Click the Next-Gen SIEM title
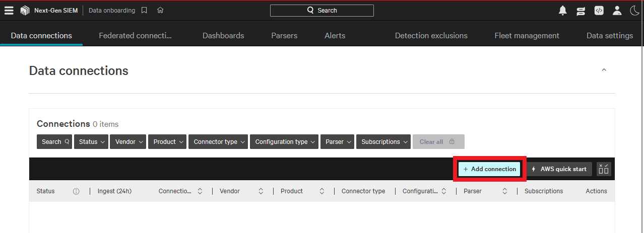Image resolution: width=644 pixels, height=233 pixels. pos(56,11)
